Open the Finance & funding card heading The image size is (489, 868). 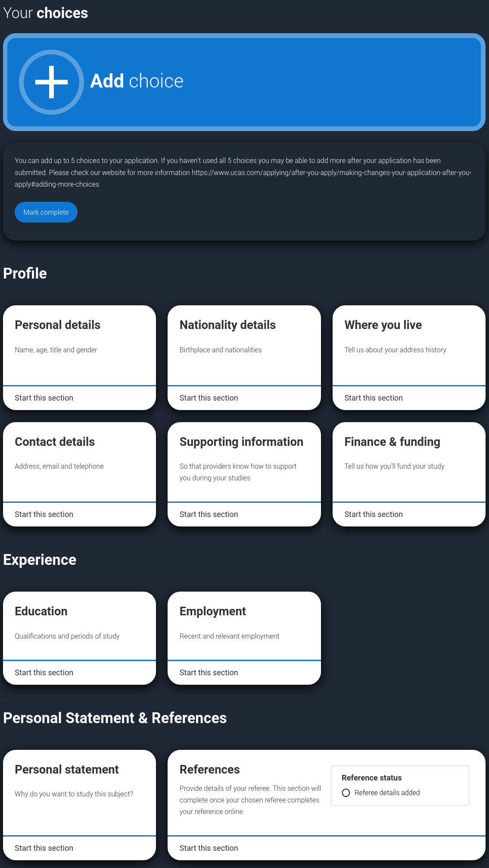(392, 442)
